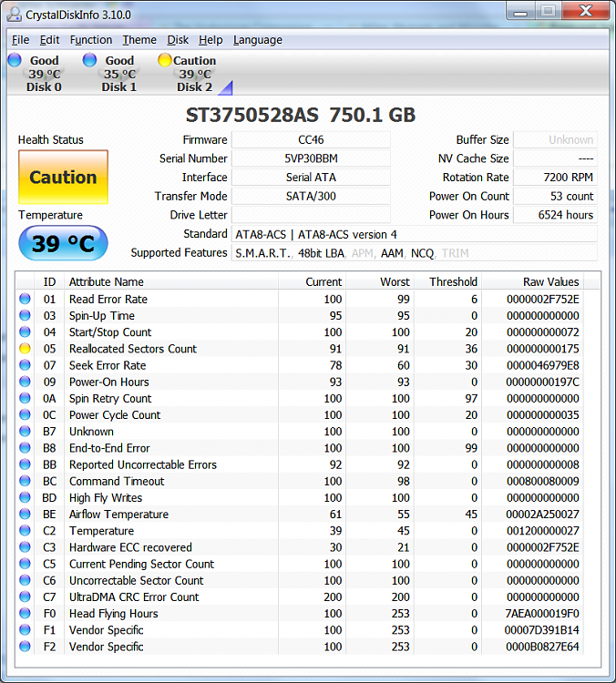The height and width of the screenshot is (683, 616).
Task: Select Disk 1 status button
Action: coord(114,73)
